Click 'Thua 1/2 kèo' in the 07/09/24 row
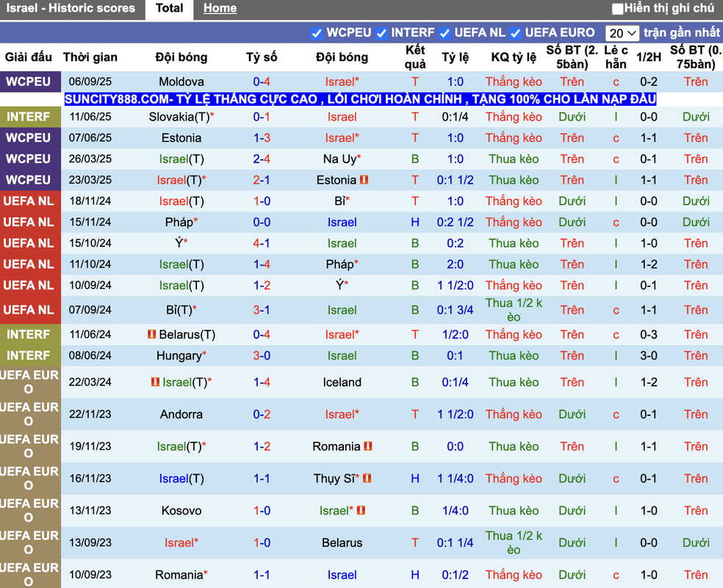 [514, 310]
